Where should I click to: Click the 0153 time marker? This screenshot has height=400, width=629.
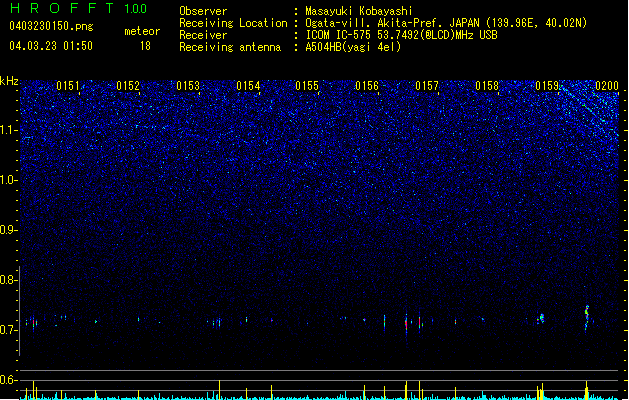pyautogui.click(x=188, y=86)
